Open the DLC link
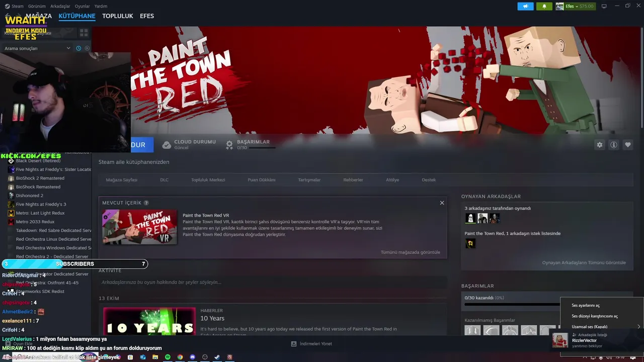 pyautogui.click(x=165, y=180)
